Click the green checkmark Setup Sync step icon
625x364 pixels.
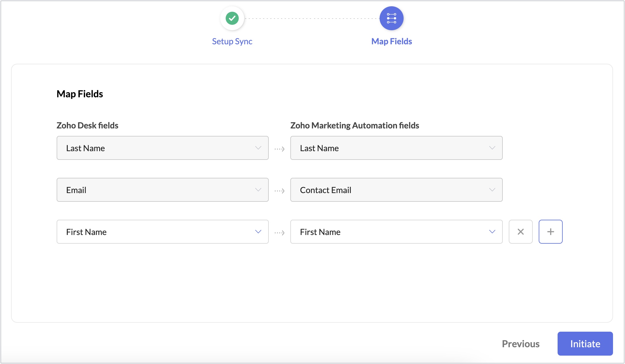coord(232,18)
